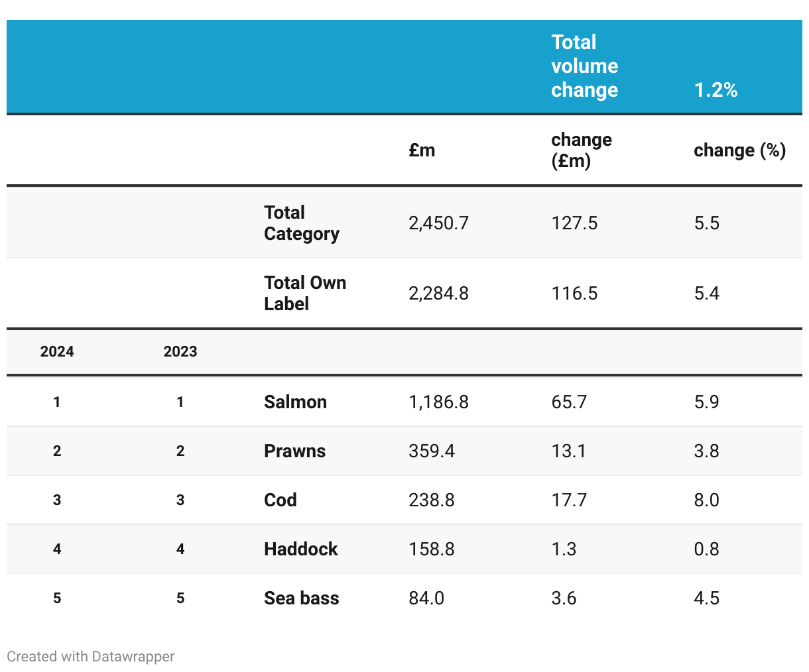The width and height of the screenshot is (809, 672).
Task: Click Salmon's 1,186.8 value cell
Action: coord(438,402)
